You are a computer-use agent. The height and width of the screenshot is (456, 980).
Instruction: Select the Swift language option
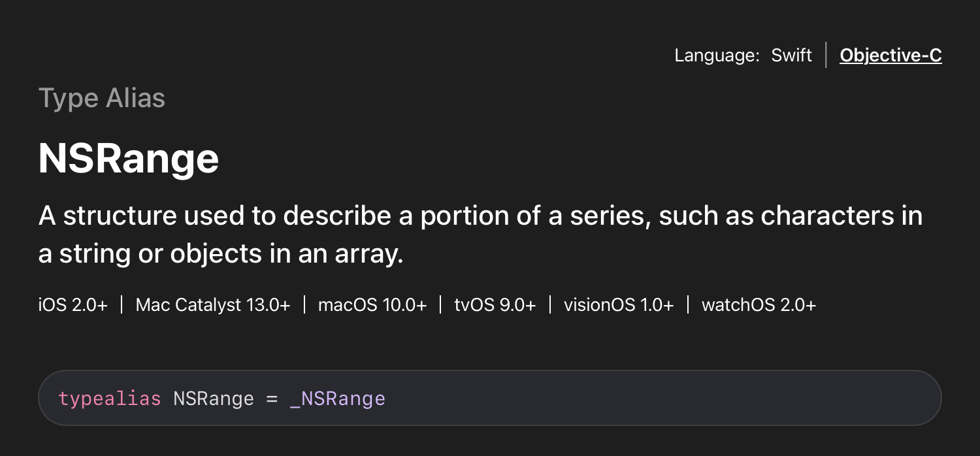791,56
